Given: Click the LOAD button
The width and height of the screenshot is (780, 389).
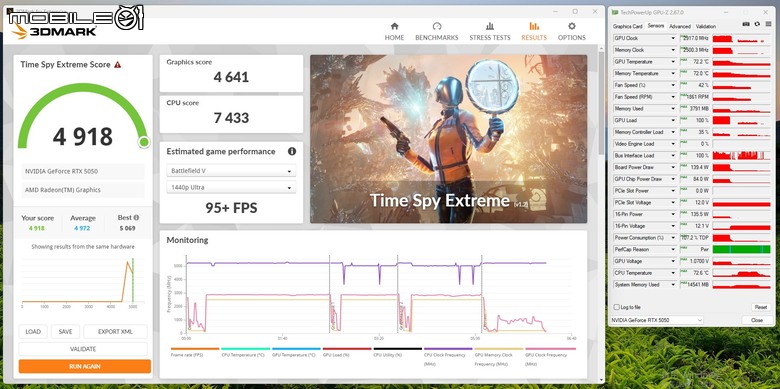Looking at the screenshot, I should tap(33, 332).
